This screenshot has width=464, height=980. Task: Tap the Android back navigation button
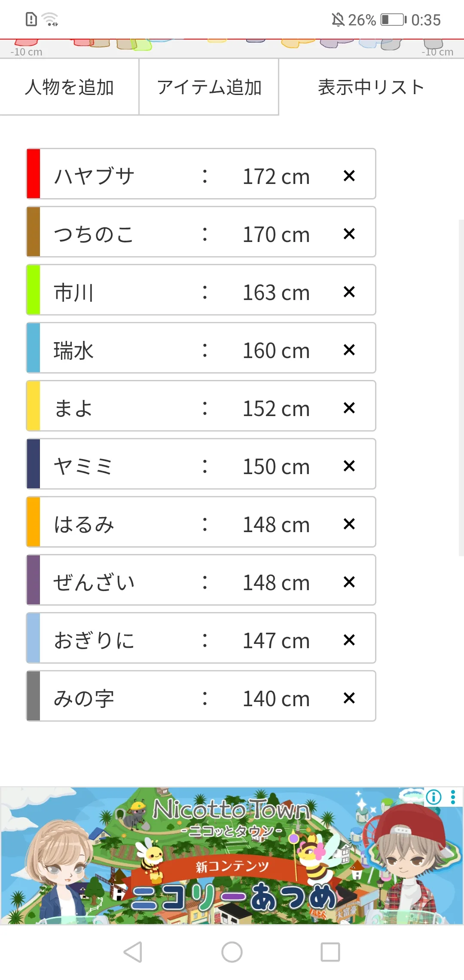click(x=133, y=952)
